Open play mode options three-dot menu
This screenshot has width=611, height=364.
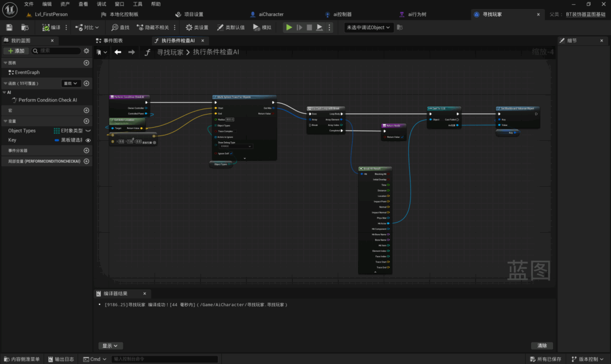329,27
